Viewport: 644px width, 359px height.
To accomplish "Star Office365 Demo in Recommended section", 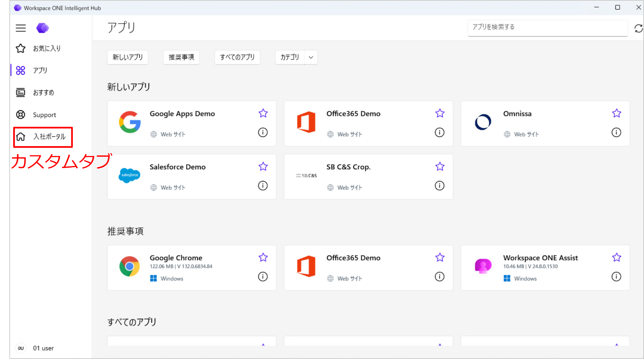I will point(440,257).
